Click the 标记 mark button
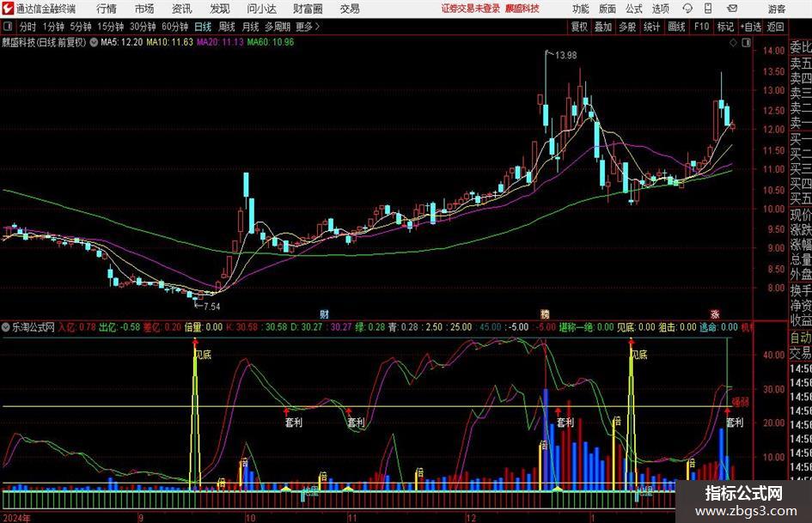This screenshot has width=812, height=523. tap(725, 27)
